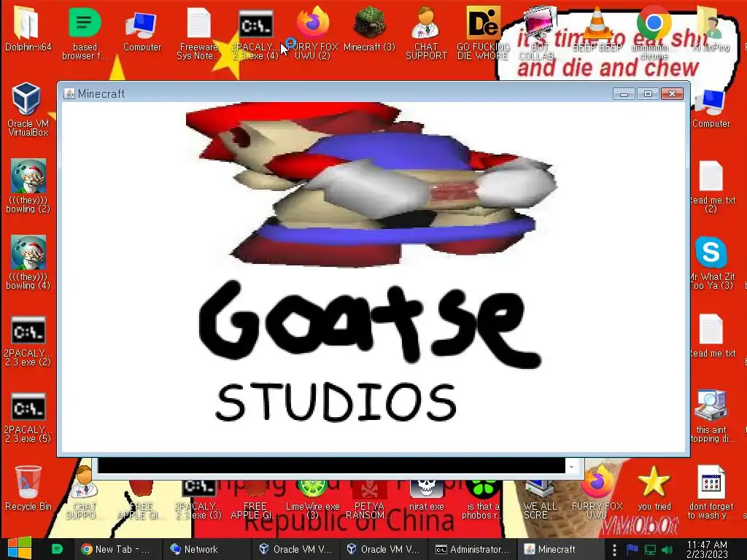Click dropdown arrow in window behind Minecraft
Screen dimensions: 747x560
(x=571, y=466)
